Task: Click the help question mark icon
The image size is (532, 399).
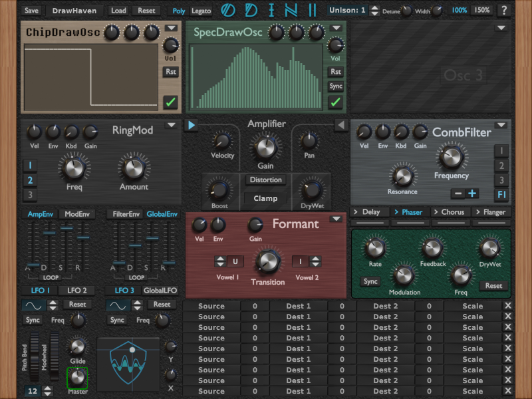Action: (504, 11)
